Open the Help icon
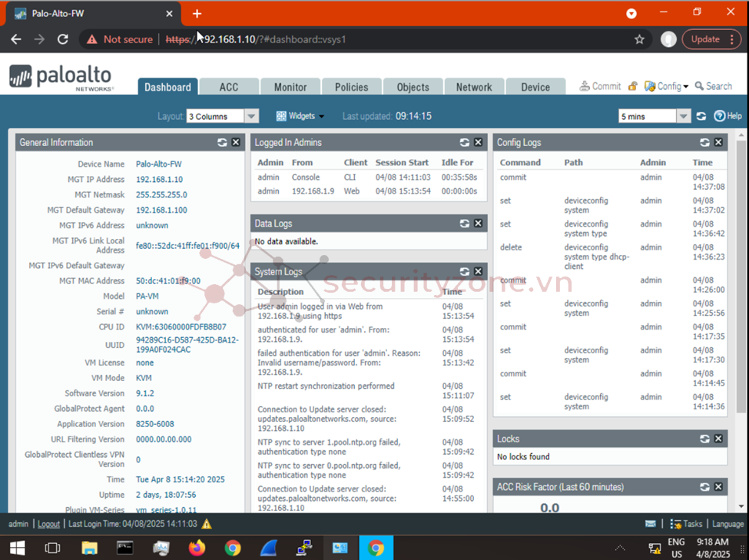The width and height of the screenshot is (749, 560). [x=728, y=116]
